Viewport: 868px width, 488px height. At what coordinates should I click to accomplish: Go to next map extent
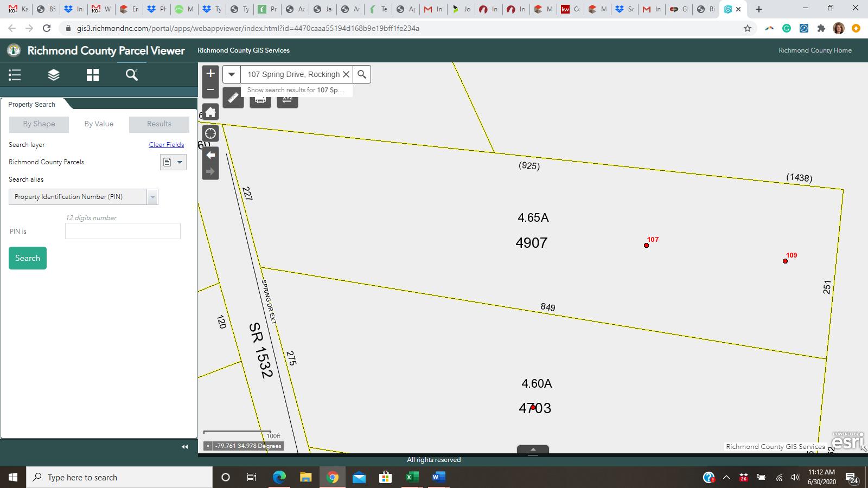(x=210, y=171)
